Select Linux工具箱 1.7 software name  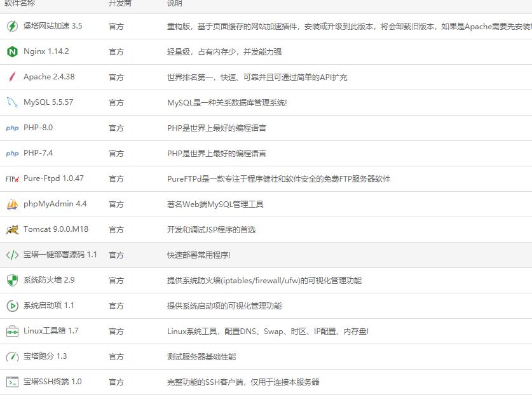(51, 331)
